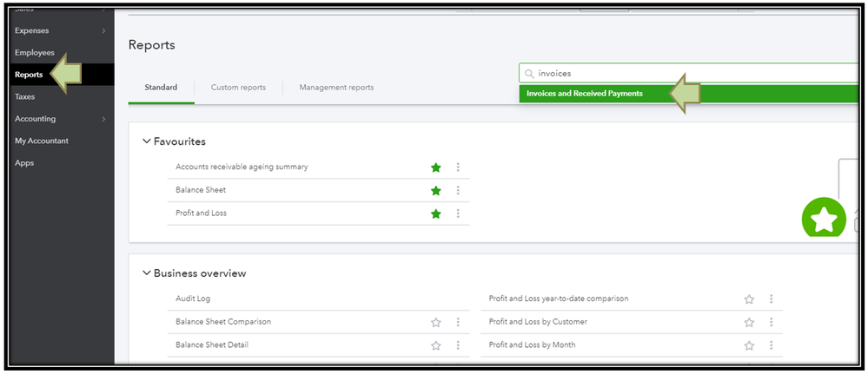Viewport: 868px width, 374px height.
Task: Open the Profit and Loss report
Action: [201, 213]
